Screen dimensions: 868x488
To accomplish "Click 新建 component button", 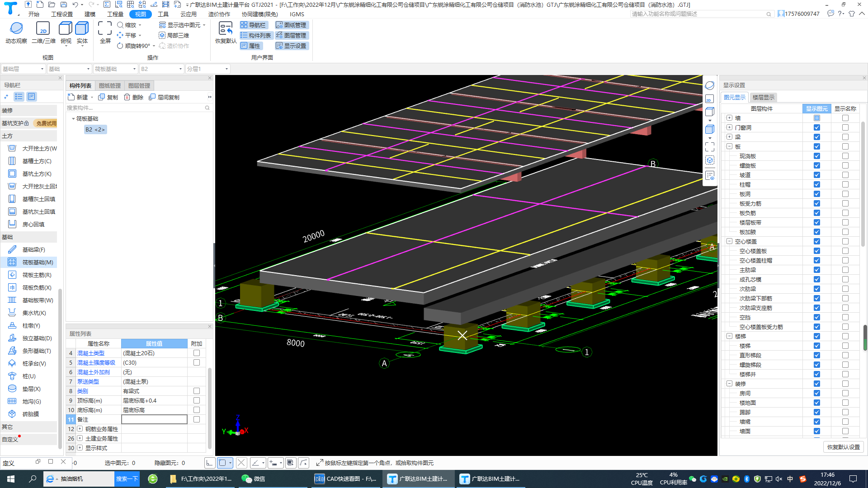I will (79, 97).
